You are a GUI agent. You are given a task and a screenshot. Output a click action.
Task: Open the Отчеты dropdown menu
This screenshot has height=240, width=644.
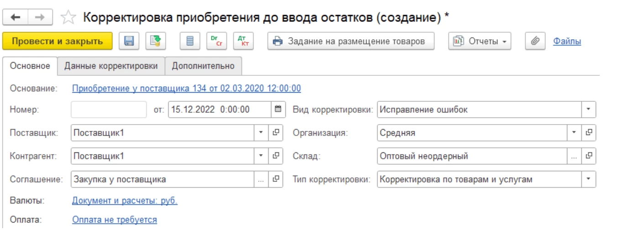point(480,42)
